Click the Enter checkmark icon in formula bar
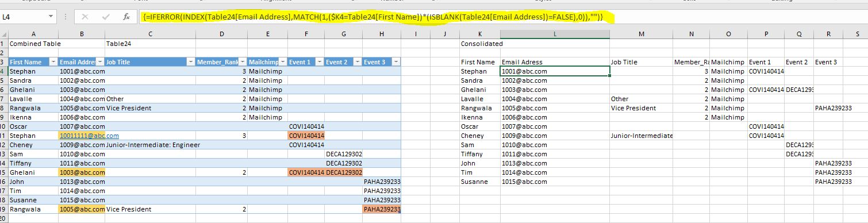 click(106, 17)
